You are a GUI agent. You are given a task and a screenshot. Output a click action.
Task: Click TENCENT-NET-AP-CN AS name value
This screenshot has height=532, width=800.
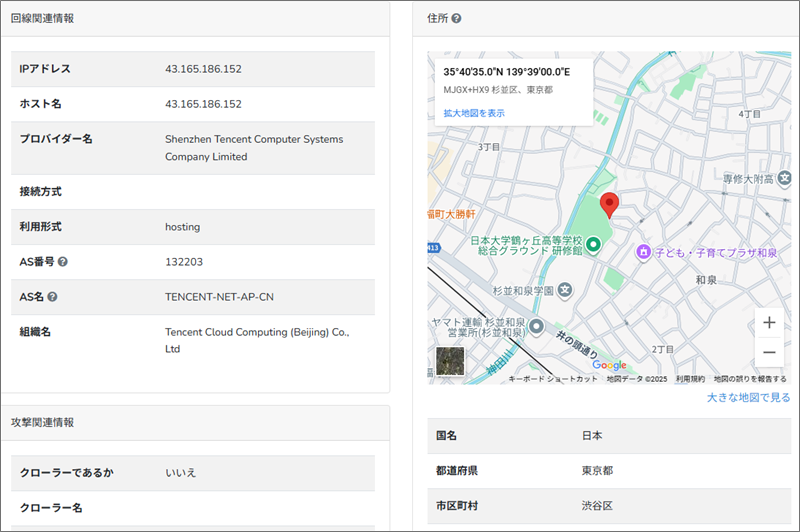point(219,297)
